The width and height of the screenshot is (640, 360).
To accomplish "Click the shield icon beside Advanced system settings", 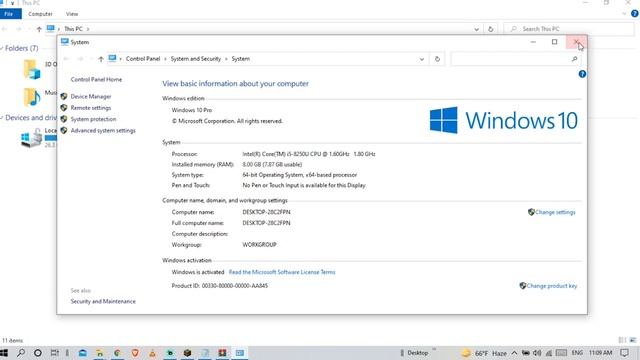I will 64,131.
